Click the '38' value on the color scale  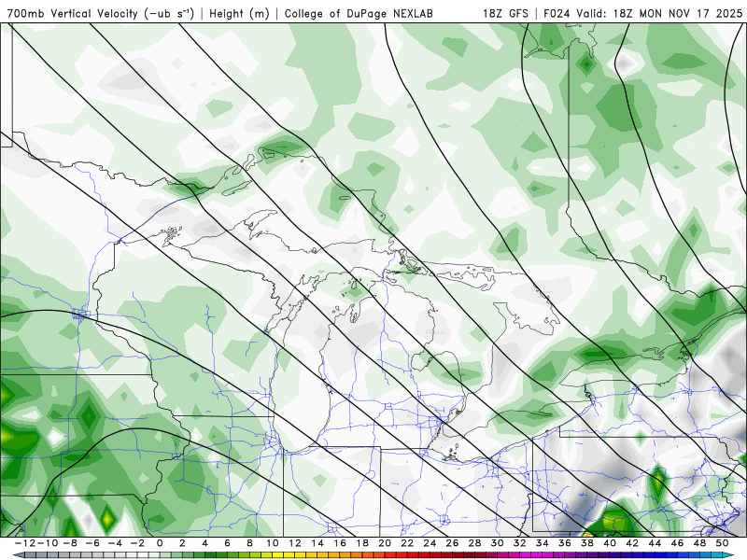tap(587, 543)
